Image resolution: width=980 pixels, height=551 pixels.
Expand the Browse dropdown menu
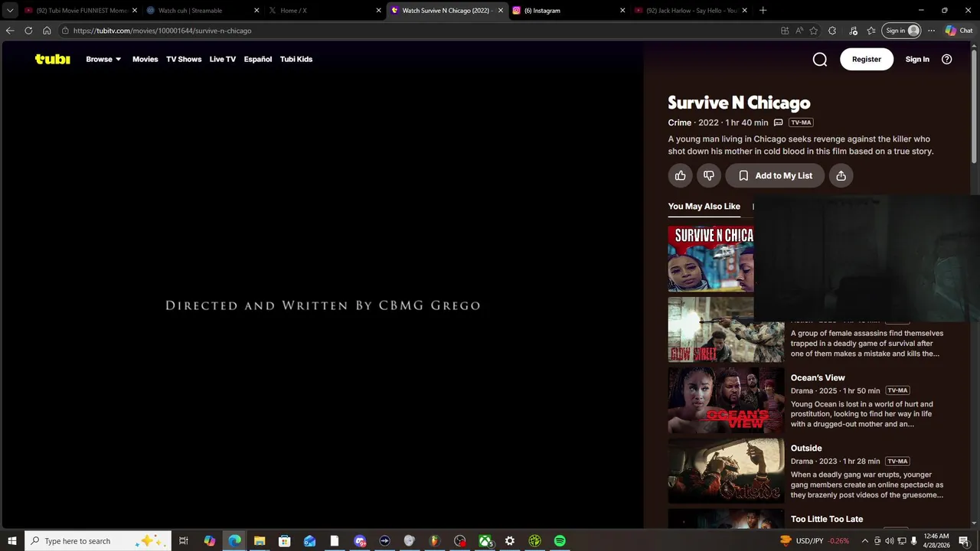[x=103, y=59]
